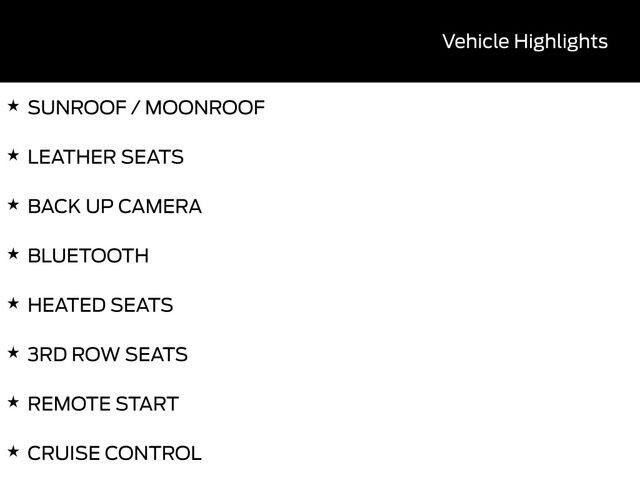The image size is (640, 480).
Task: Select the star icon before BACK UP CAMERA
Action: click(x=13, y=204)
